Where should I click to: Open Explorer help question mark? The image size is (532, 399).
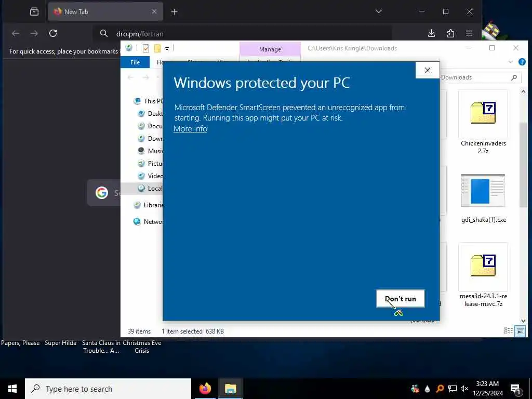pyautogui.click(x=522, y=62)
